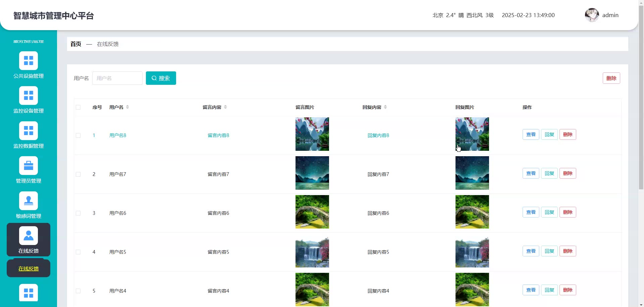The height and width of the screenshot is (307, 644).
Task: Open 监控设备管理 sidebar icon
Action: click(29, 96)
